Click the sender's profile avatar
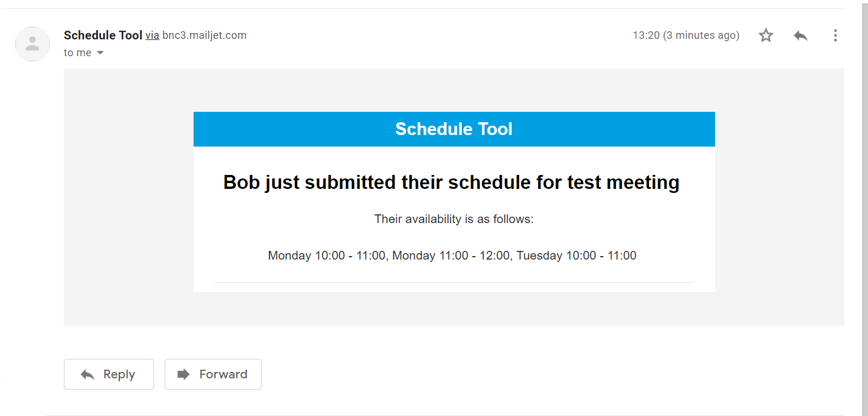Screen dimensions: 868x416 coord(32,44)
